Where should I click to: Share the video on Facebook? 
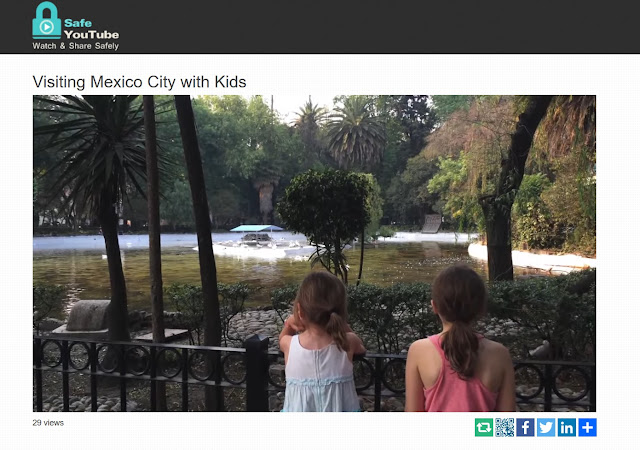coord(525,428)
